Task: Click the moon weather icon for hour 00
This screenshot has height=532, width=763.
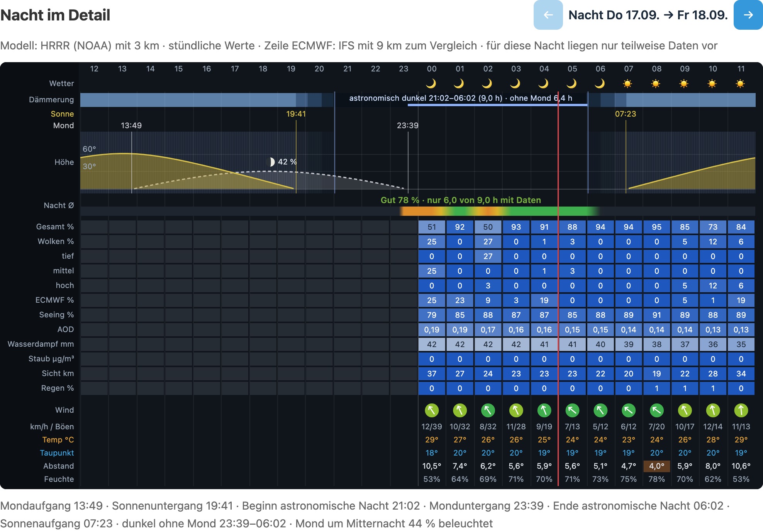Action: pyautogui.click(x=431, y=83)
